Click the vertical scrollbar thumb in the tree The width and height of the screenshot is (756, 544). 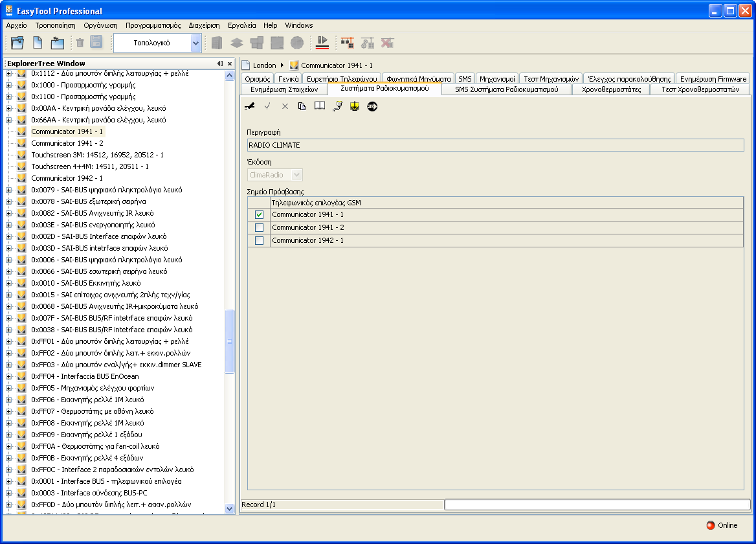[x=230, y=341]
